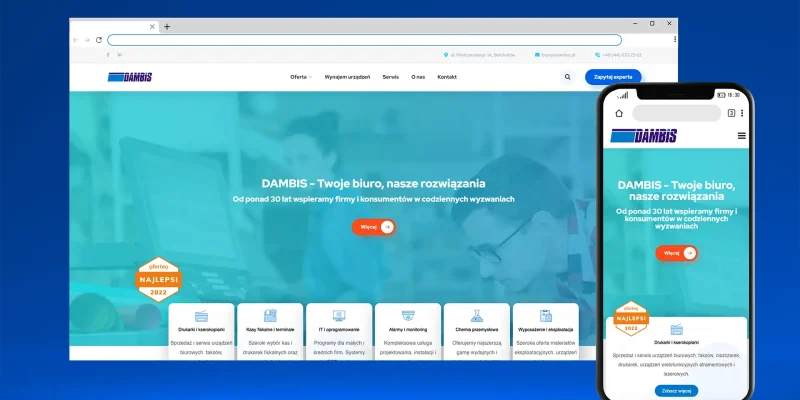Click the Kasy fiskalne i terminale icon
The image size is (800, 400).
pyautogui.click(x=270, y=316)
